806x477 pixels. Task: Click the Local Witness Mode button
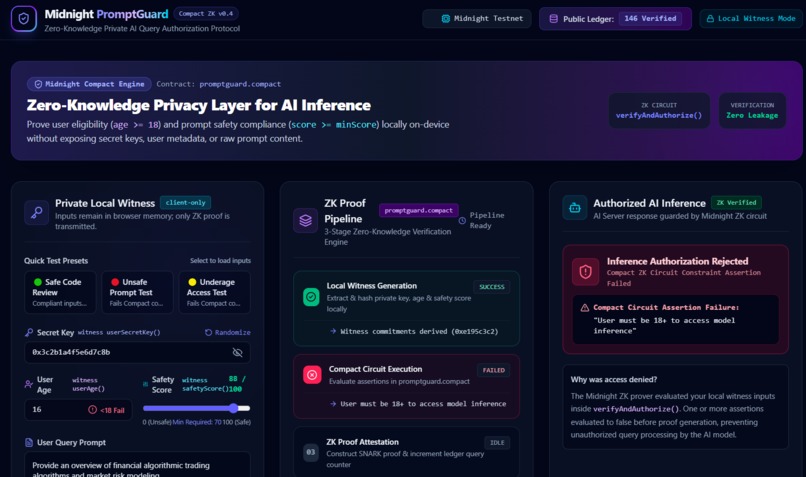tap(751, 19)
